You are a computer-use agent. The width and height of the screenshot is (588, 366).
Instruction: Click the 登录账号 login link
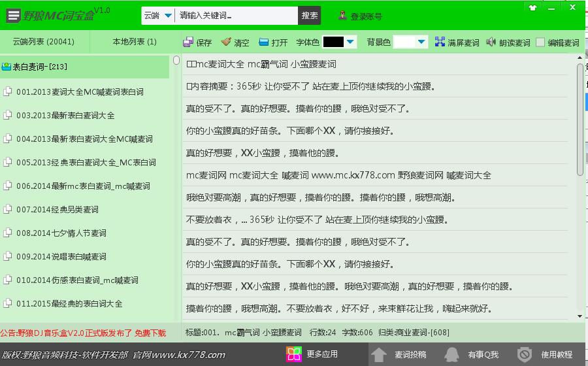[366, 16]
